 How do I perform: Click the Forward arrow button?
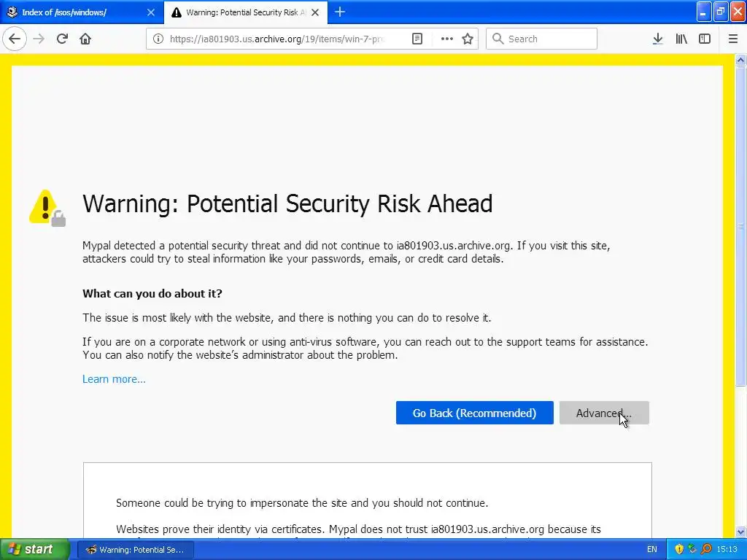[39, 39]
